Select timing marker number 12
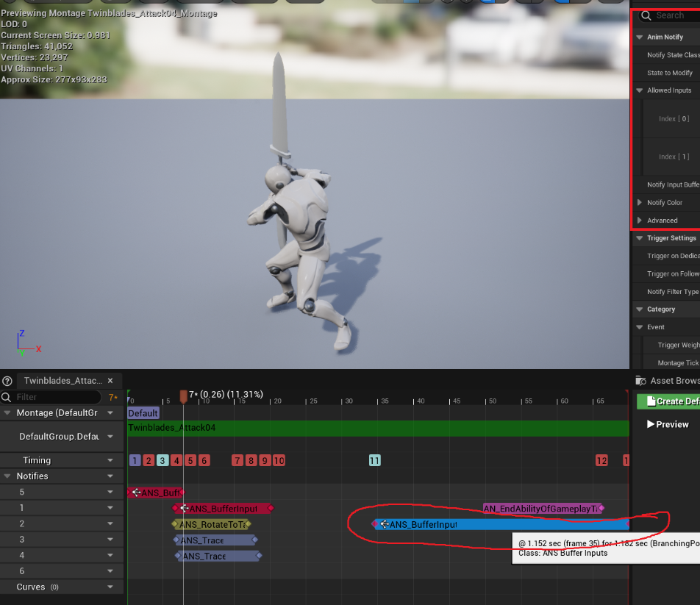700x605 pixels. click(x=601, y=460)
